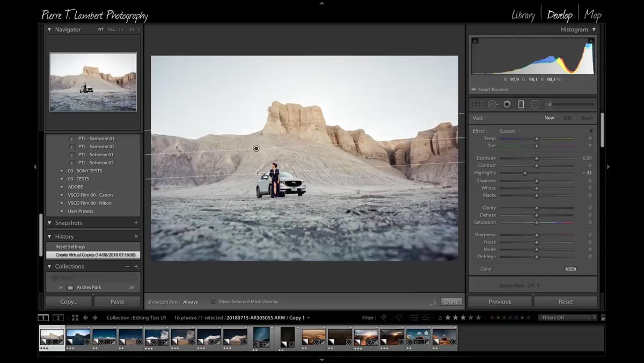
Task: Click the rating comparison symbol before stars
Action: (440, 317)
